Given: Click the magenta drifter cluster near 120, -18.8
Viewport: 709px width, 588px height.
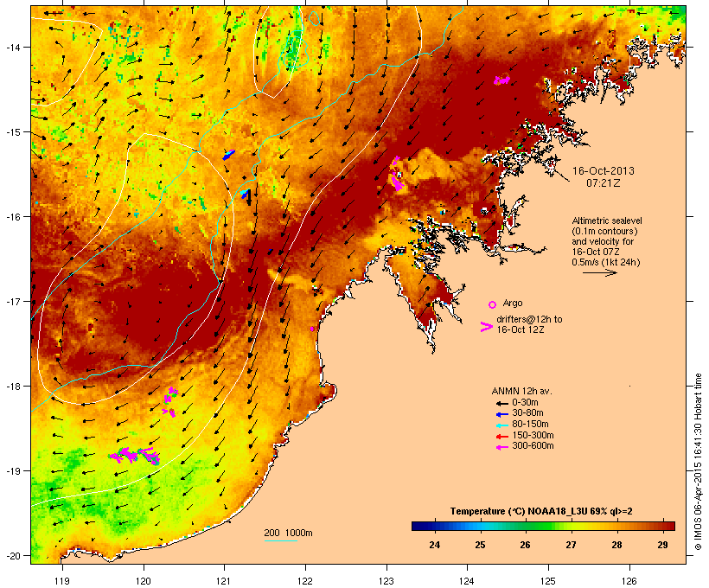Looking at the screenshot, I should [x=134, y=456].
